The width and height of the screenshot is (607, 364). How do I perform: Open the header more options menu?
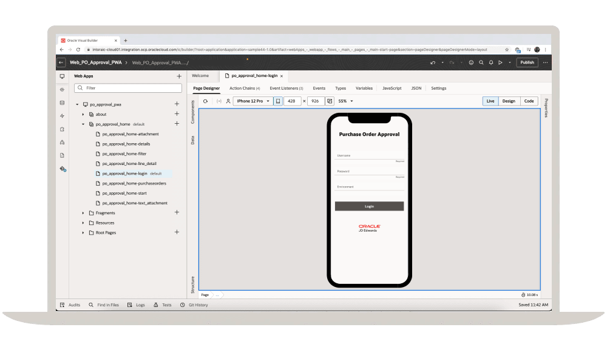pos(546,62)
